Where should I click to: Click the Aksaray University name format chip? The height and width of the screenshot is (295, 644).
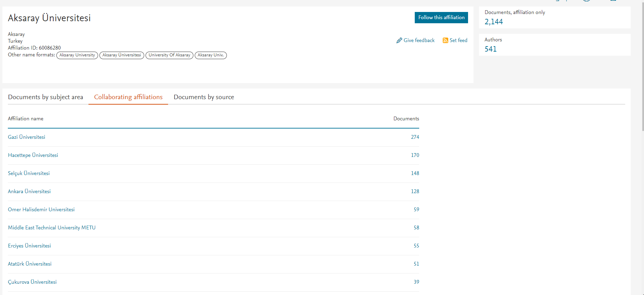pos(77,55)
